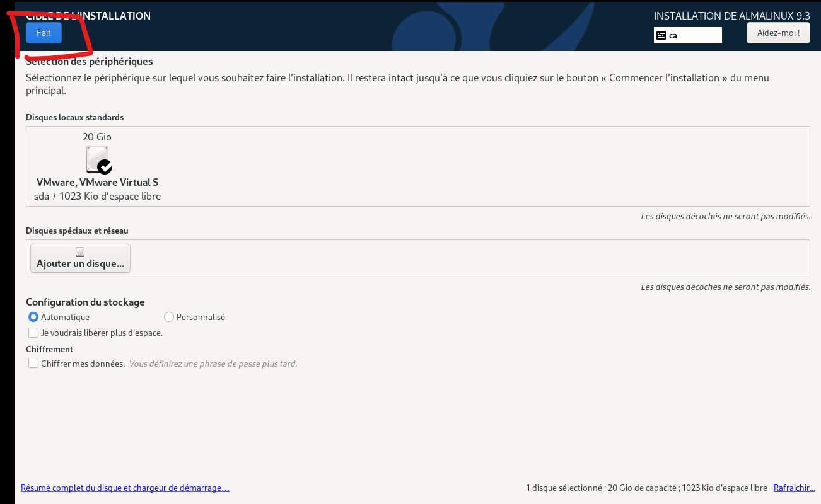821x504 pixels.
Task: Click the 'Sélection des périphériques' heading
Action: point(90,62)
